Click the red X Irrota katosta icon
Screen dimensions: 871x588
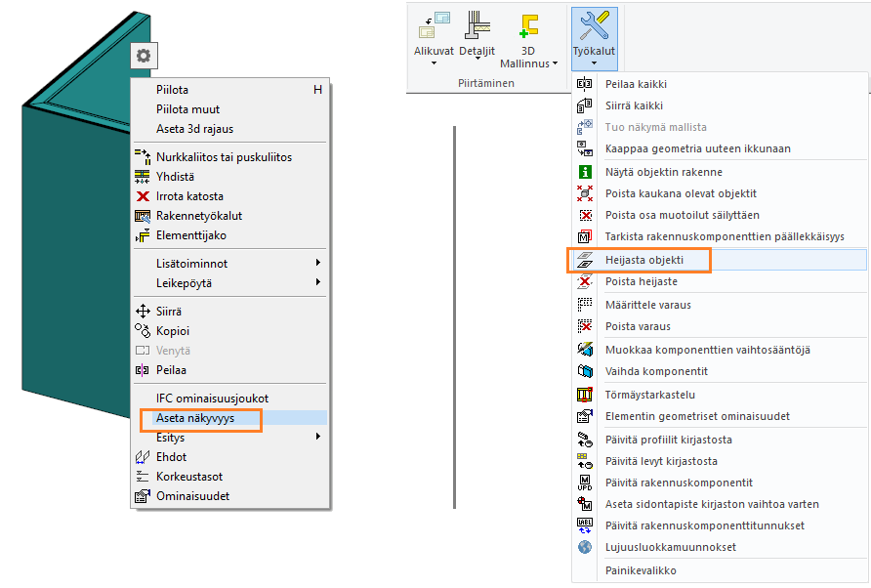(x=142, y=196)
